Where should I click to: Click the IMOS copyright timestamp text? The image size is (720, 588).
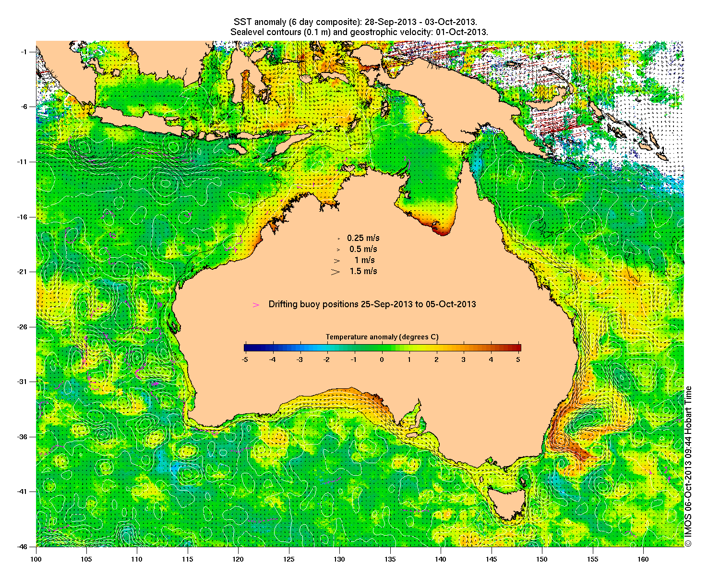pos(688,466)
